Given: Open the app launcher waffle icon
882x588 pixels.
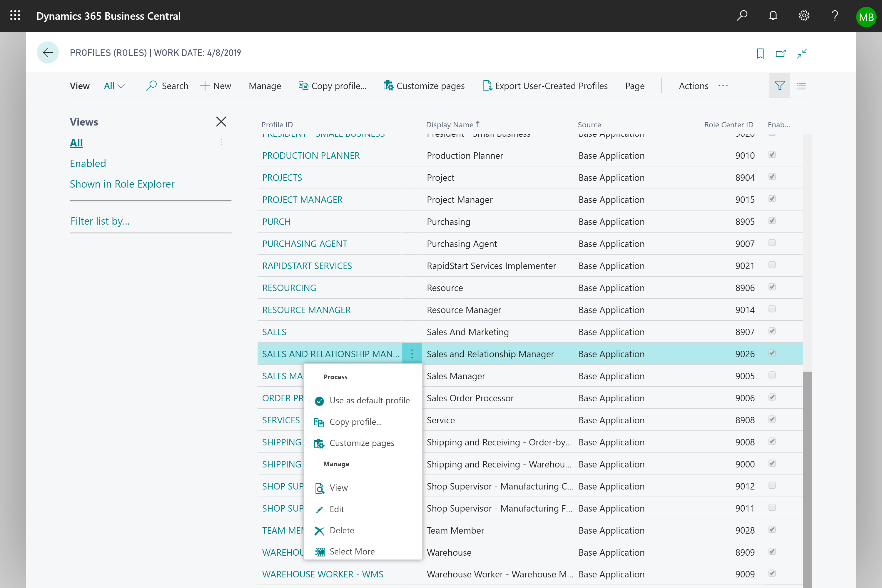Looking at the screenshot, I should [15, 16].
